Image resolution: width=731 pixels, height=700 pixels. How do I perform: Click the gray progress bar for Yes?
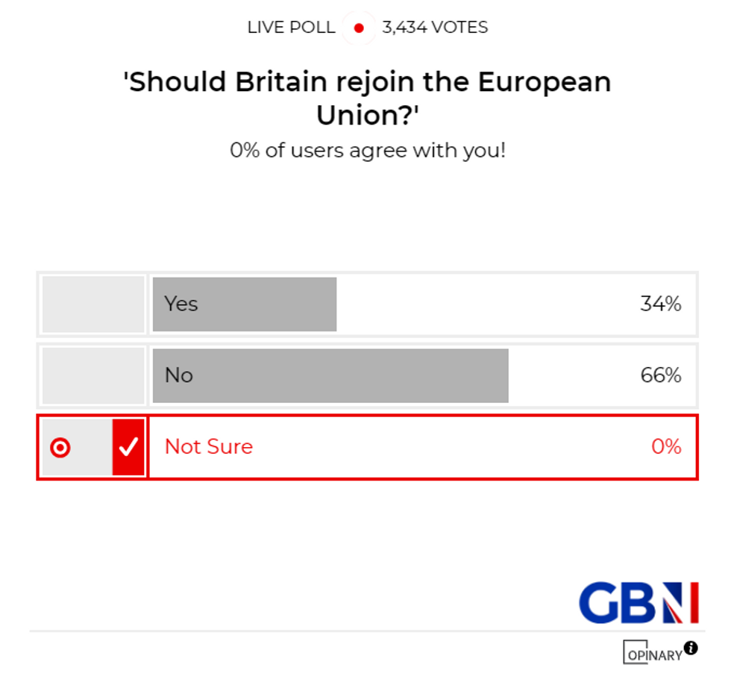tap(244, 304)
